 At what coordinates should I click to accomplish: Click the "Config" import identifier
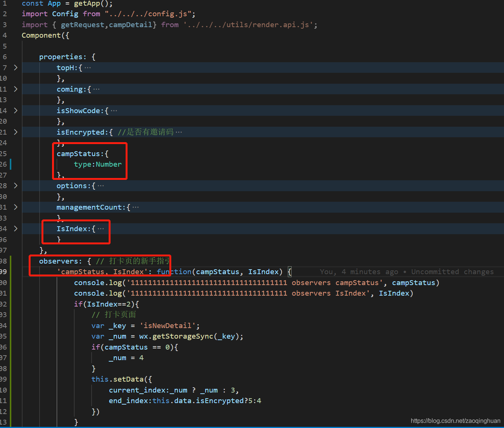click(65, 14)
